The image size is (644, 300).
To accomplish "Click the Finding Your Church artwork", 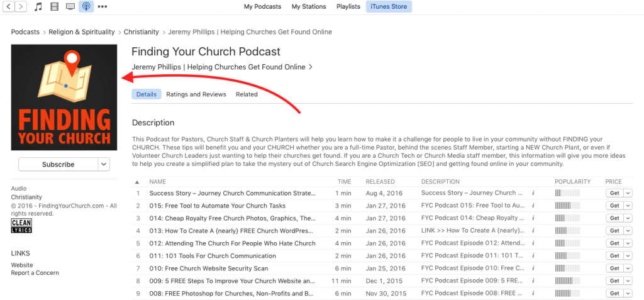I will click(64, 97).
